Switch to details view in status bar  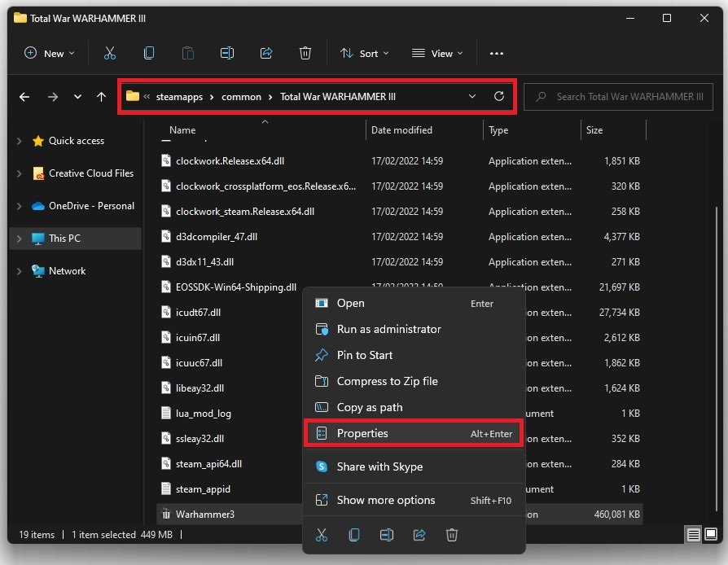pyautogui.click(x=693, y=534)
